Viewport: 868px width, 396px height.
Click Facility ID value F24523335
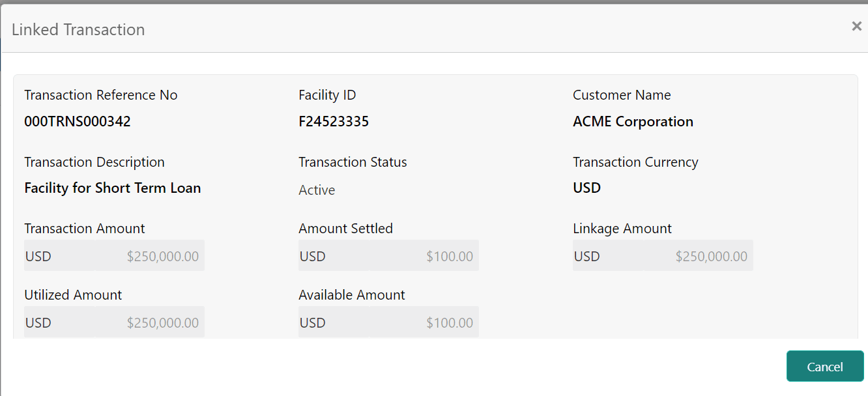333,121
